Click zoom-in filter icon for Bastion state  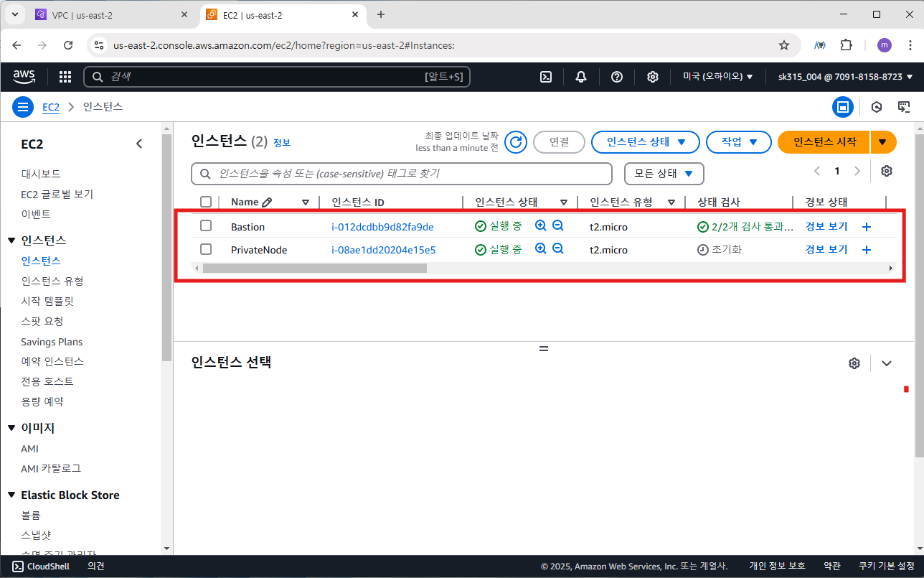[x=541, y=226]
